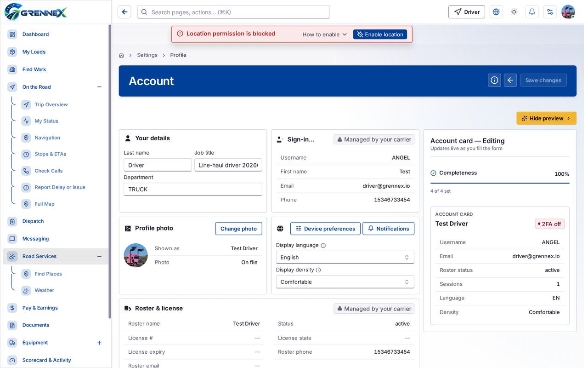
Task: Click the Enable location button
Action: click(380, 34)
